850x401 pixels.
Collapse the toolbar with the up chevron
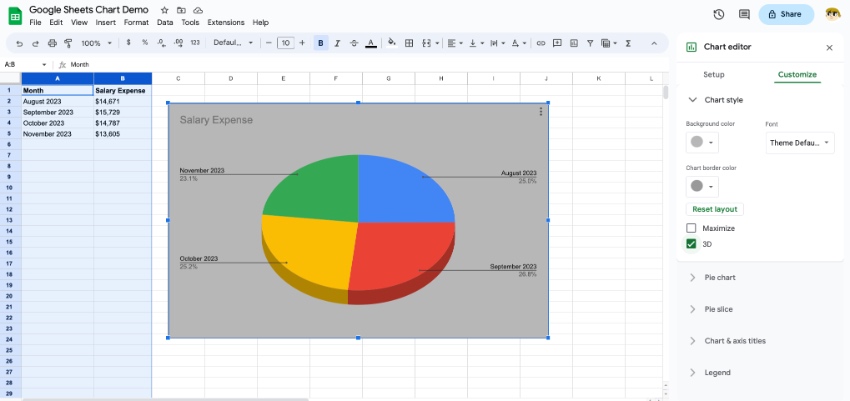tap(654, 43)
